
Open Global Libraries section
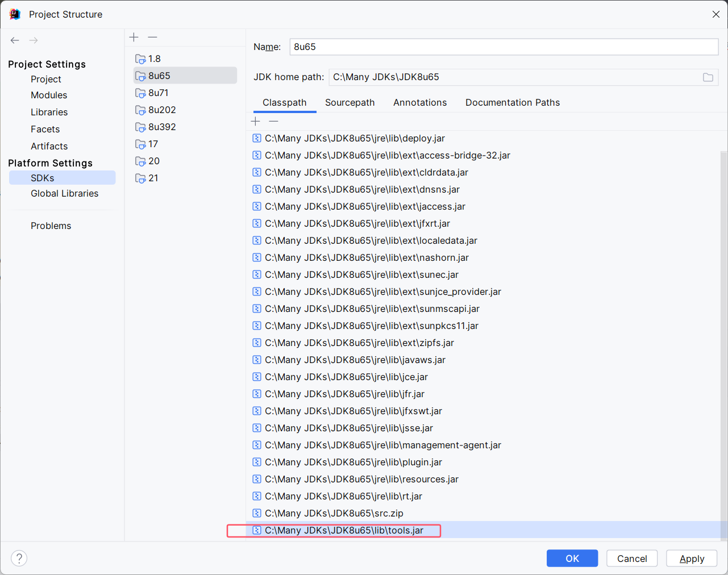65,193
